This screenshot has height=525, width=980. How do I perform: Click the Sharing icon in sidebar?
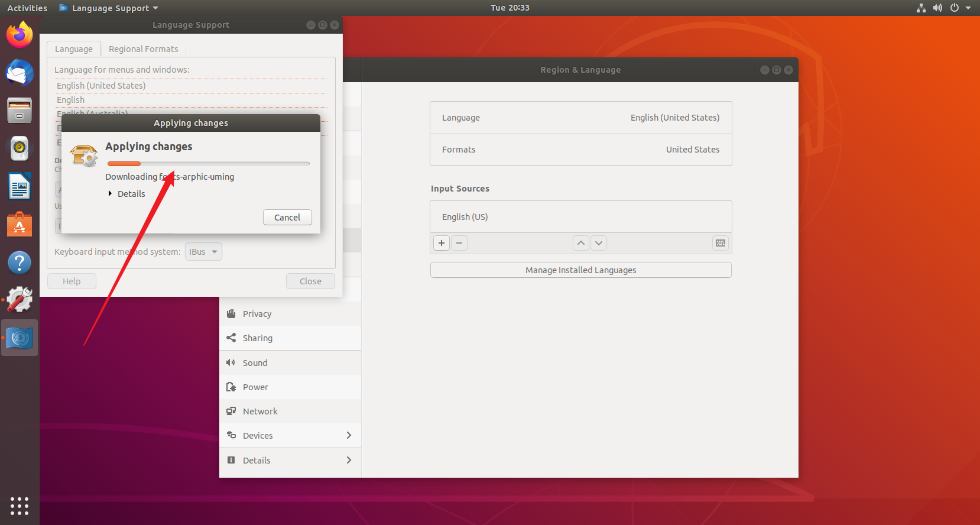pyautogui.click(x=231, y=338)
